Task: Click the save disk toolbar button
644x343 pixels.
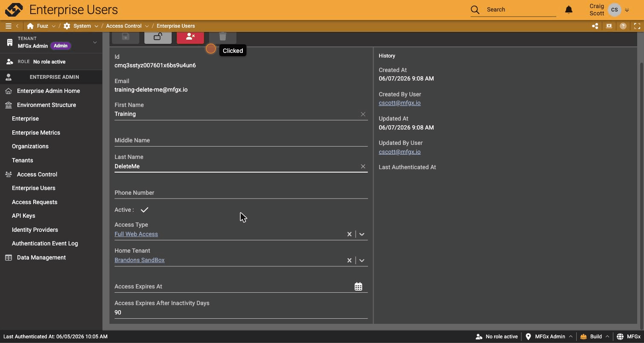Action: tap(126, 37)
